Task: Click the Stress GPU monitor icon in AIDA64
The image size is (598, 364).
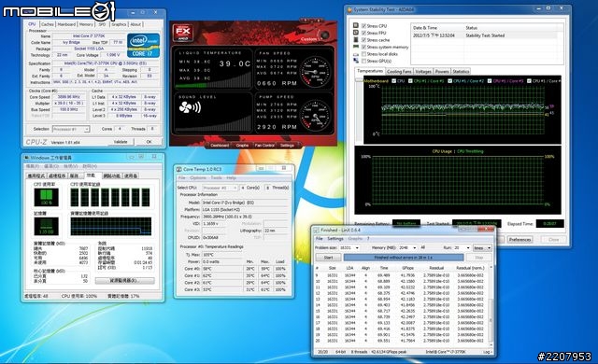Action: tap(356, 61)
